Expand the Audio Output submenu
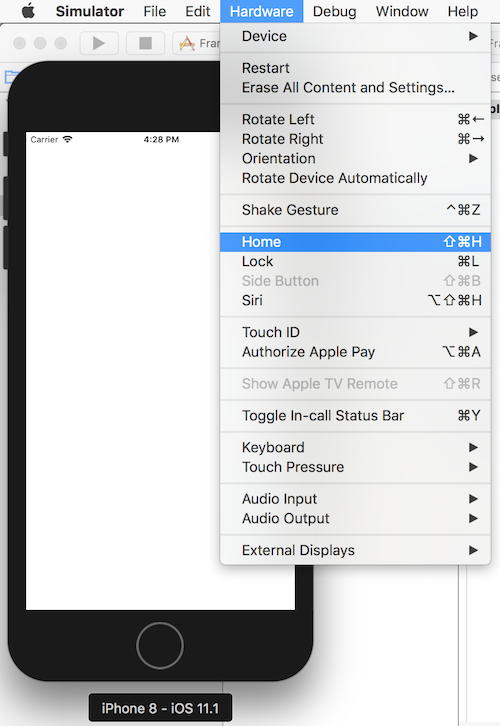 pyautogui.click(x=355, y=518)
